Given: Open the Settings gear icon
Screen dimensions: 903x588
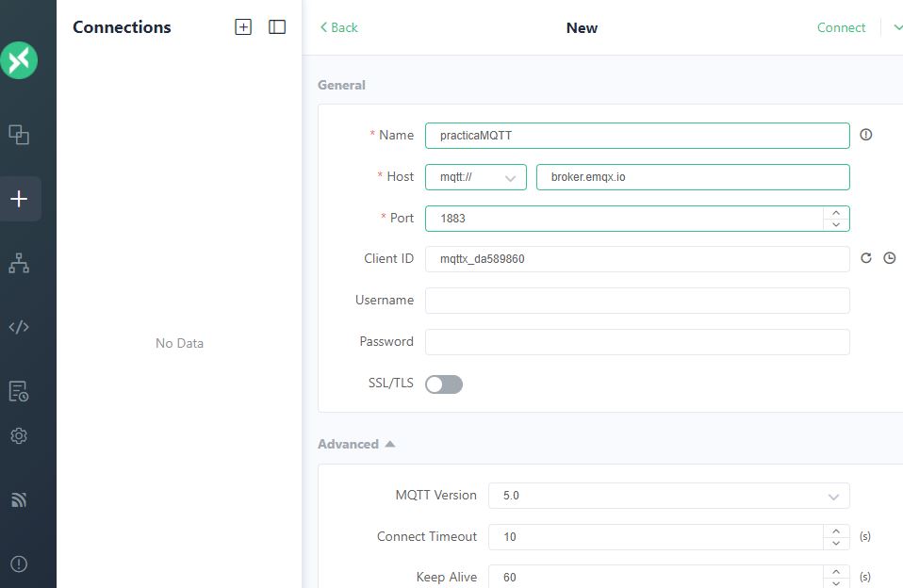Looking at the screenshot, I should (x=19, y=436).
